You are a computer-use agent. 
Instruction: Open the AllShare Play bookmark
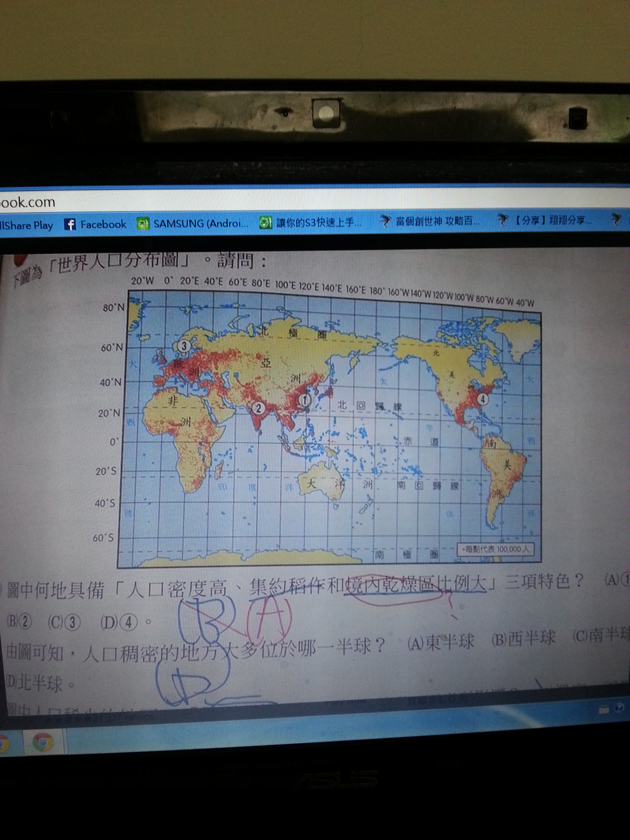(27, 225)
